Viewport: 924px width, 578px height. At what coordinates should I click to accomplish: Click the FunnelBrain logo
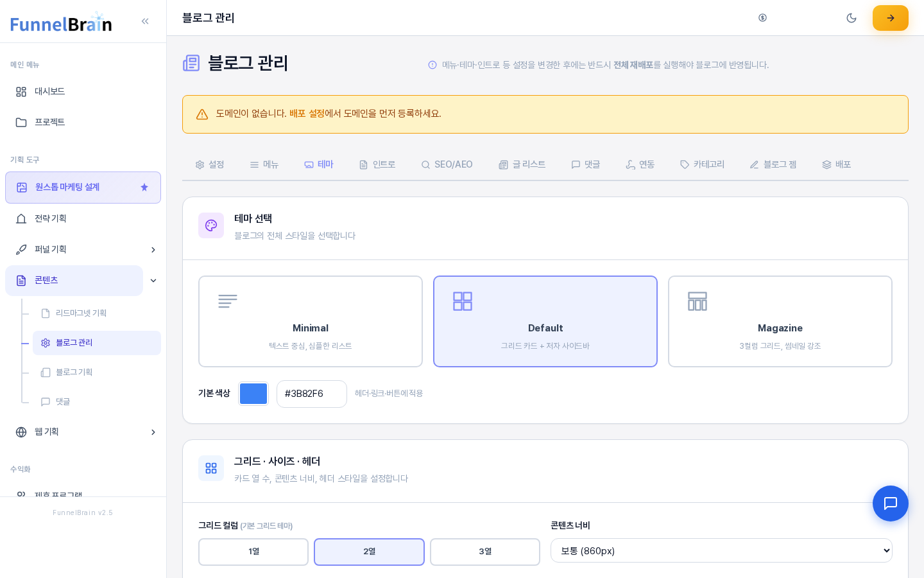click(61, 22)
